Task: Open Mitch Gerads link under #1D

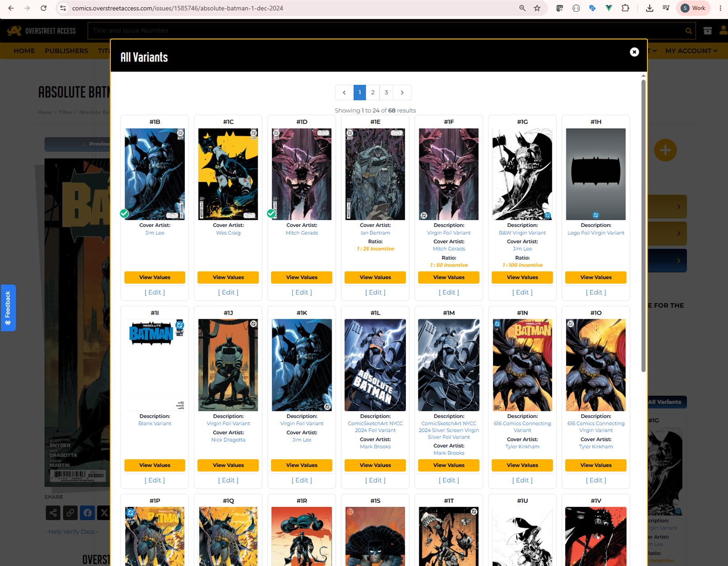Action: (302, 233)
